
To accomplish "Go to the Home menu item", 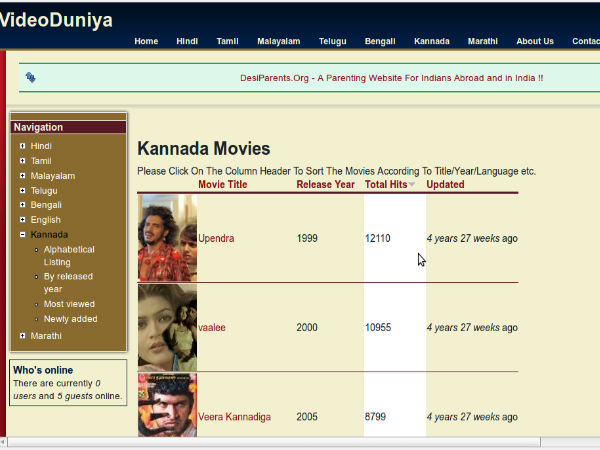I will 146,41.
